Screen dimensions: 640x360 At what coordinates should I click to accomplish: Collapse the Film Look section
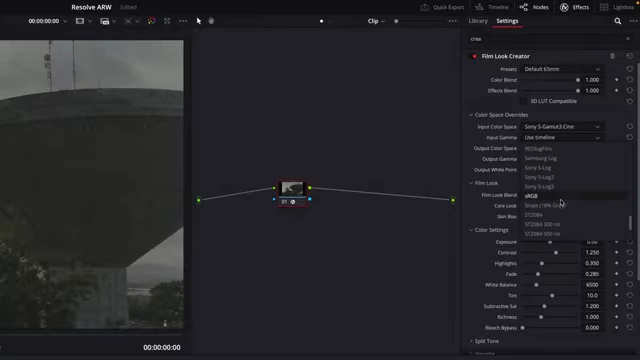pyautogui.click(x=471, y=183)
